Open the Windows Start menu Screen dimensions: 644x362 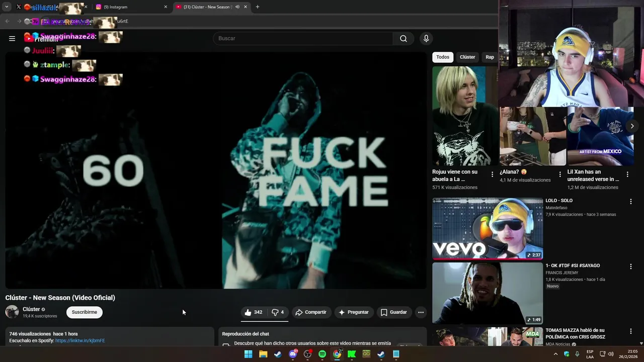249,354
